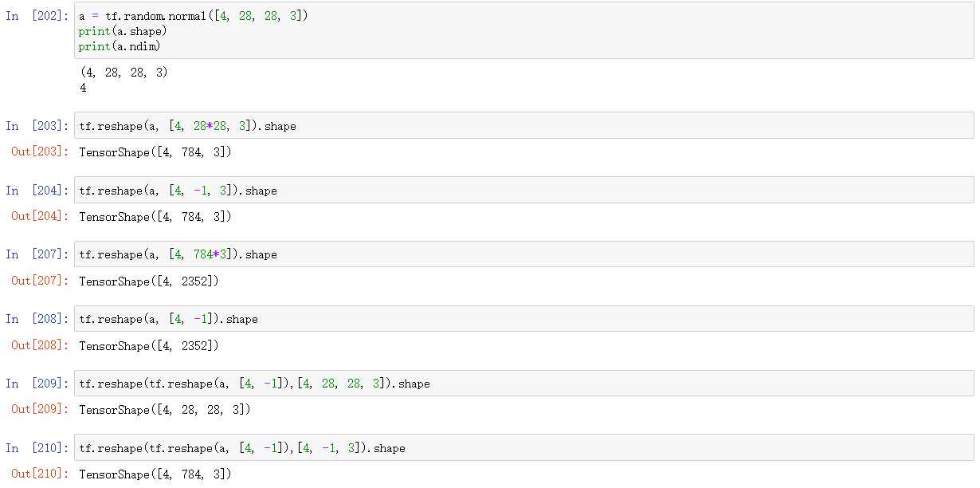
Task: Click printed output (4, 28, 28, 3)
Action: pyautogui.click(x=123, y=73)
